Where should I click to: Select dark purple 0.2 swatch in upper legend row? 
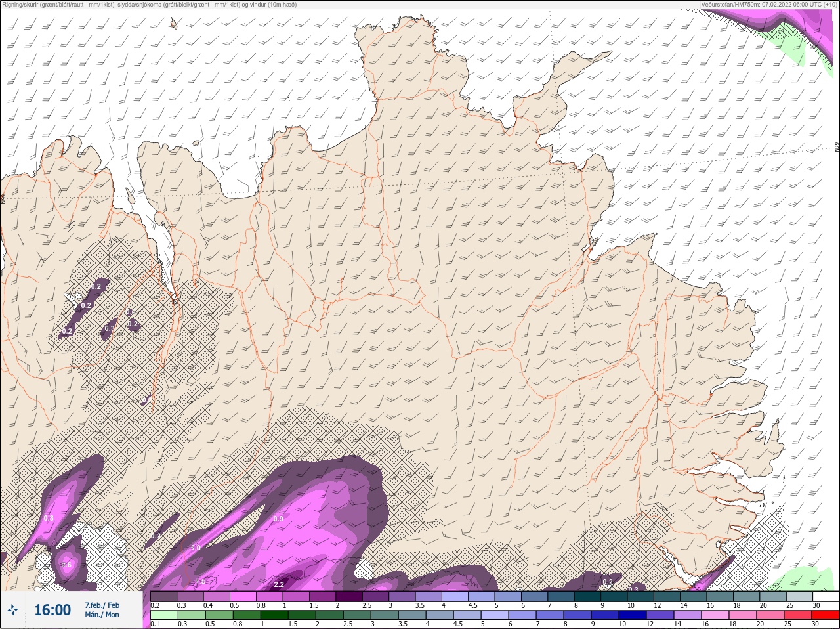tap(163, 596)
